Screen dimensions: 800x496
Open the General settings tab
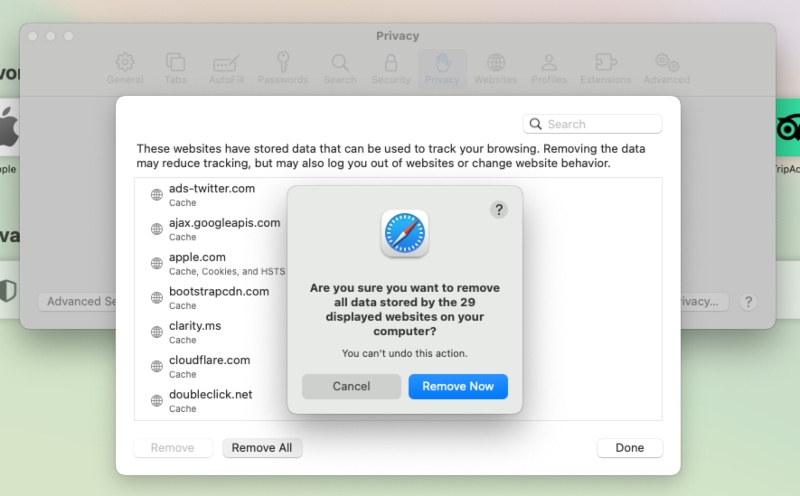pyautogui.click(x=125, y=69)
